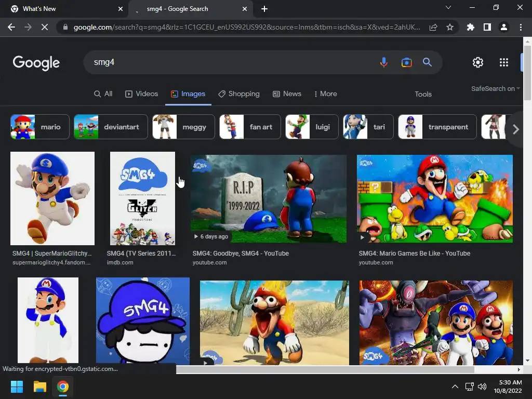The width and height of the screenshot is (532, 399).
Task: Open Chrome three-dot menu
Action: point(521,27)
